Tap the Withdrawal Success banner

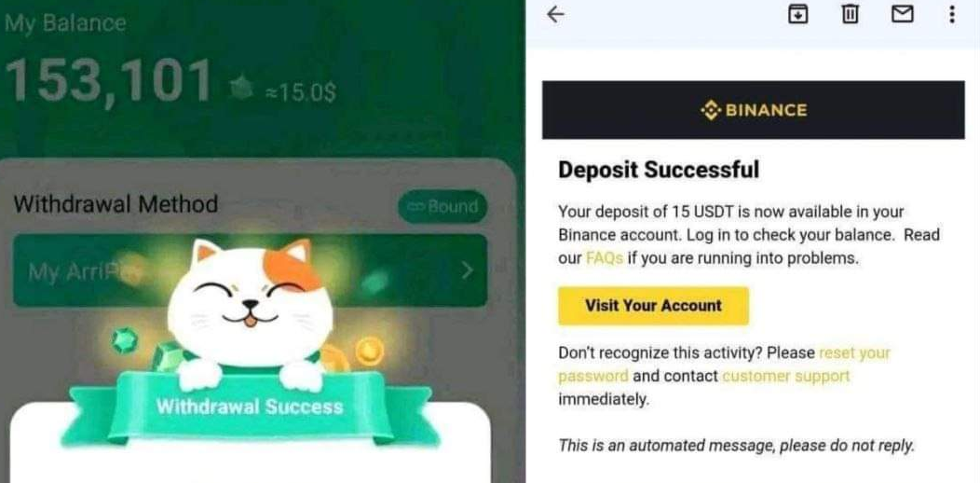(250, 407)
